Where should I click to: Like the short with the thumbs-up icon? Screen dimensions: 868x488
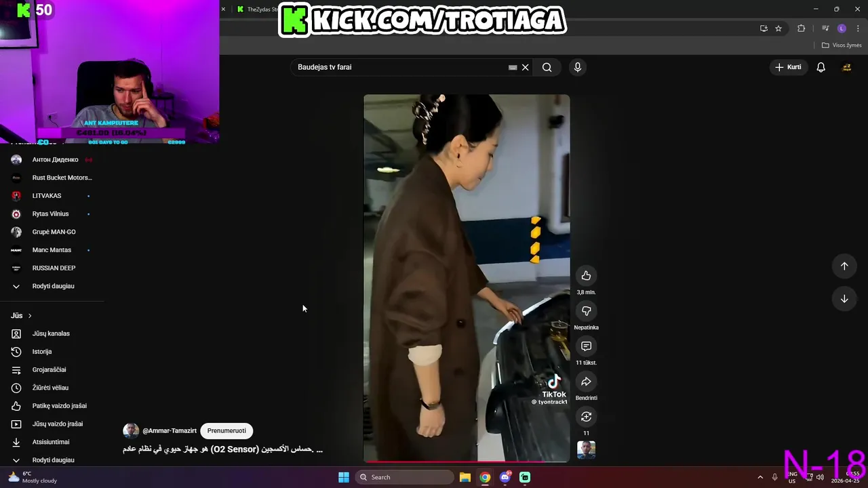[586, 276]
